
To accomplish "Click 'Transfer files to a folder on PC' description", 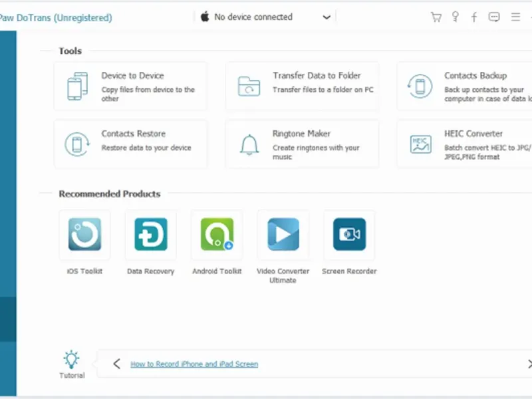I will pos(323,90).
